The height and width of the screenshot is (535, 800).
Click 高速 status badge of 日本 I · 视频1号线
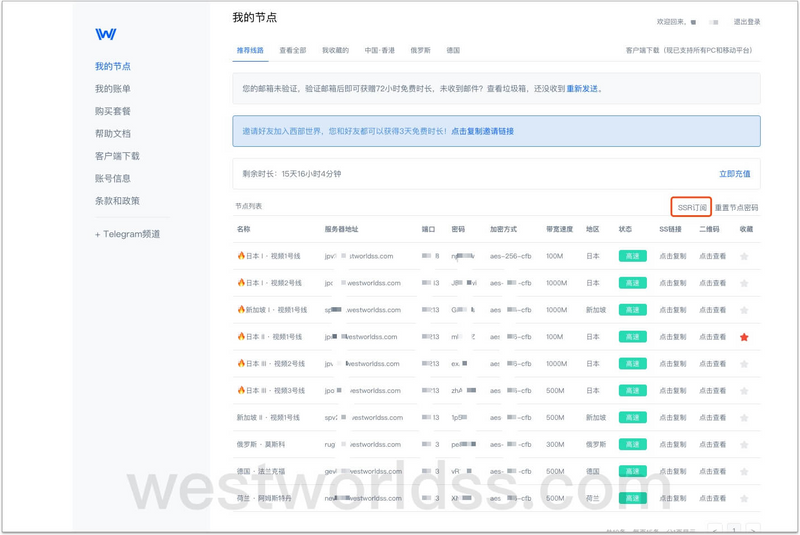(x=633, y=256)
